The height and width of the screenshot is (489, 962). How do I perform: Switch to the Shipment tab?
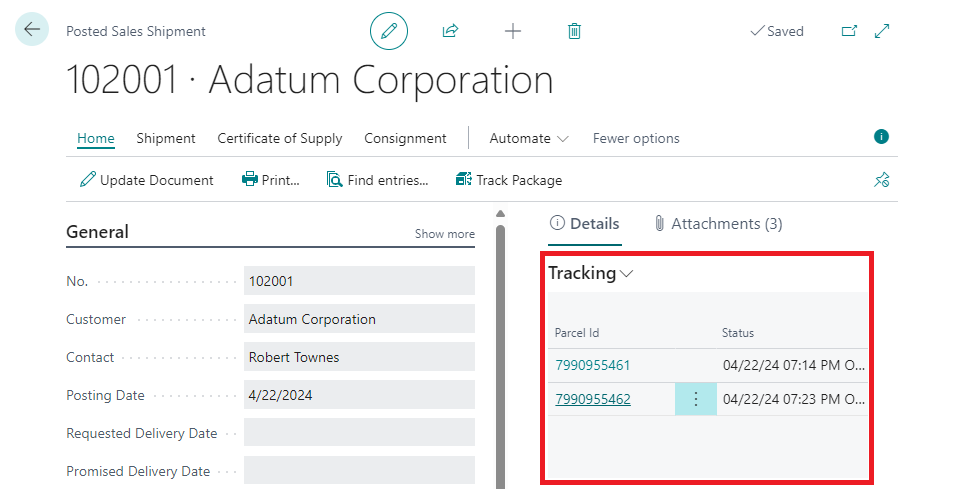[x=166, y=138]
